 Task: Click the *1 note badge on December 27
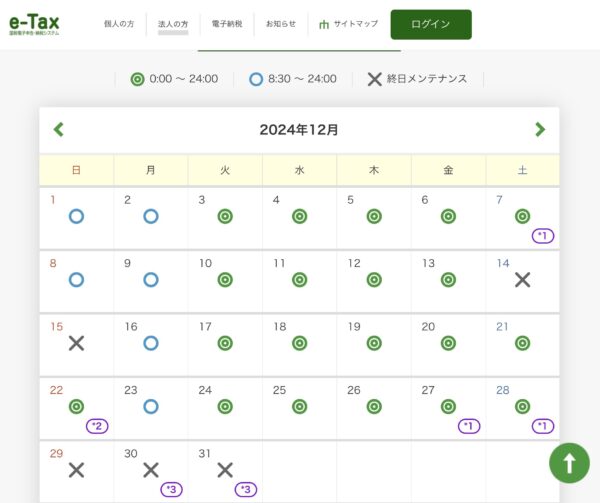(x=469, y=426)
